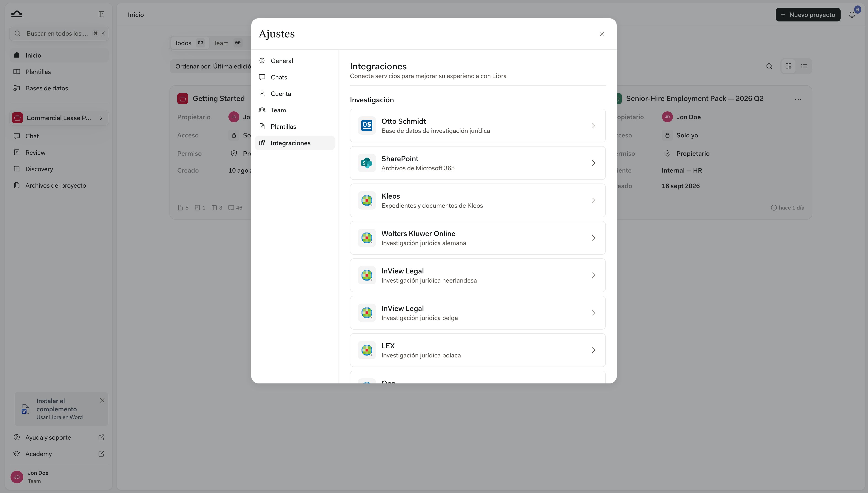The width and height of the screenshot is (868, 493).
Task: Click the search all projects field
Action: click(x=59, y=34)
